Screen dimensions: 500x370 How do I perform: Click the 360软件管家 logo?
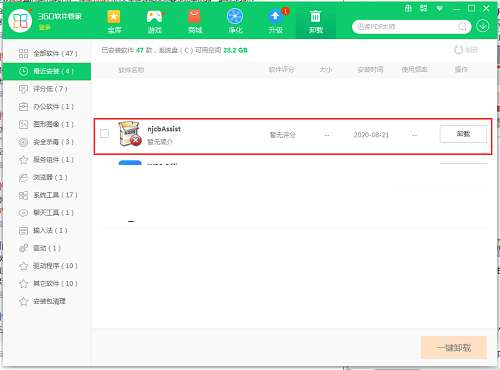[x=20, y=21]
